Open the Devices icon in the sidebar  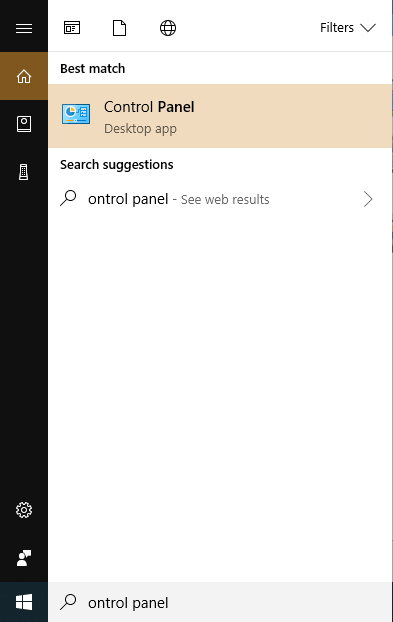tap(24, 172)
